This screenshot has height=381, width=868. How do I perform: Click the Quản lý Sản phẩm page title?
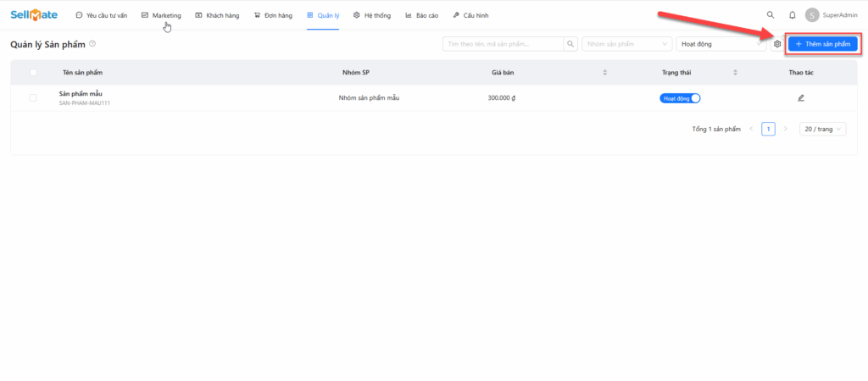click(x=47, y=44)
